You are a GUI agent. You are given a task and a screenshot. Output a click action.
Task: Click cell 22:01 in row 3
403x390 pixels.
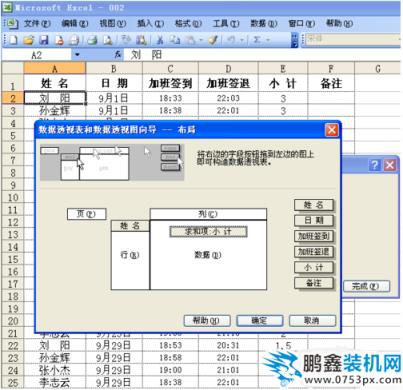click(x=228, y=111)
